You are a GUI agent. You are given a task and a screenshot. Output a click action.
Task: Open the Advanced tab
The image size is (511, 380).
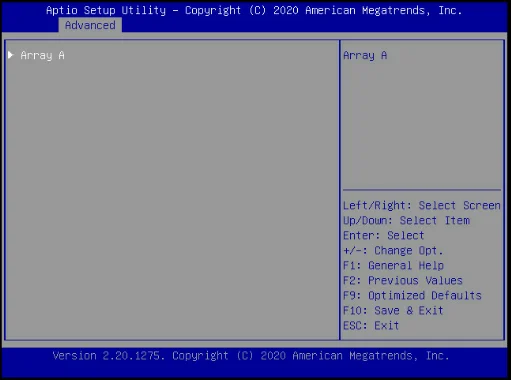tap(90, 25)
